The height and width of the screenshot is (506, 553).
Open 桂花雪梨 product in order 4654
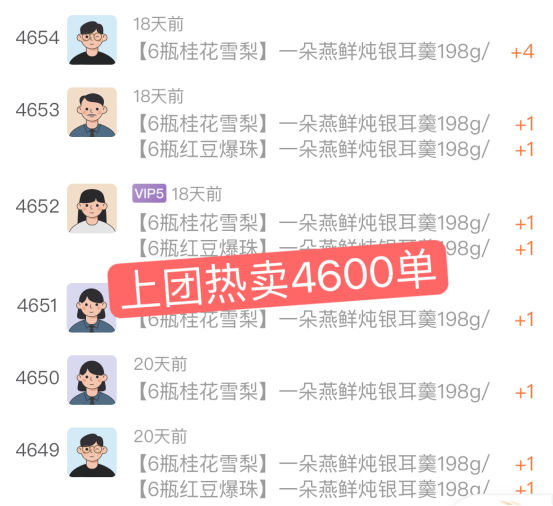tap(313, 52)
